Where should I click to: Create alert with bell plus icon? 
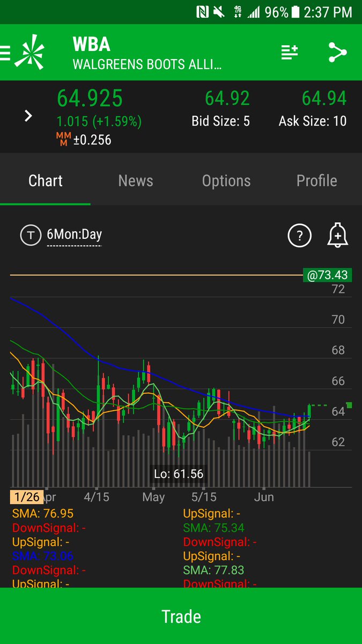(338, 235)
